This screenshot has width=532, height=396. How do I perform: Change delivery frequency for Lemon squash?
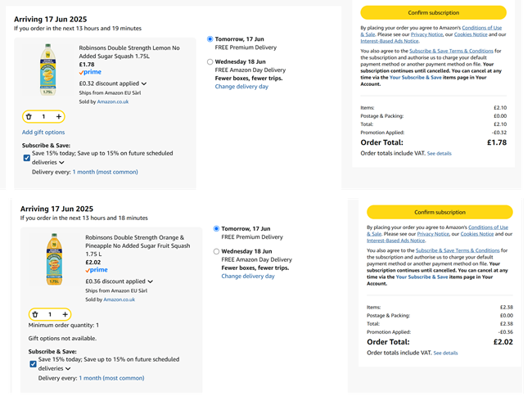(x=106, y=172)
